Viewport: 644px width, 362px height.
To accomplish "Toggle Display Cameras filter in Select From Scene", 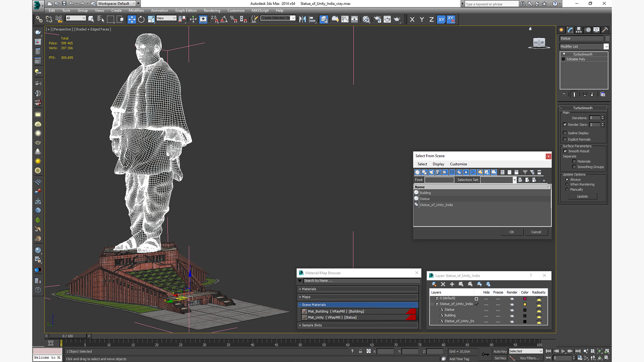I will (x=438, y=172).
